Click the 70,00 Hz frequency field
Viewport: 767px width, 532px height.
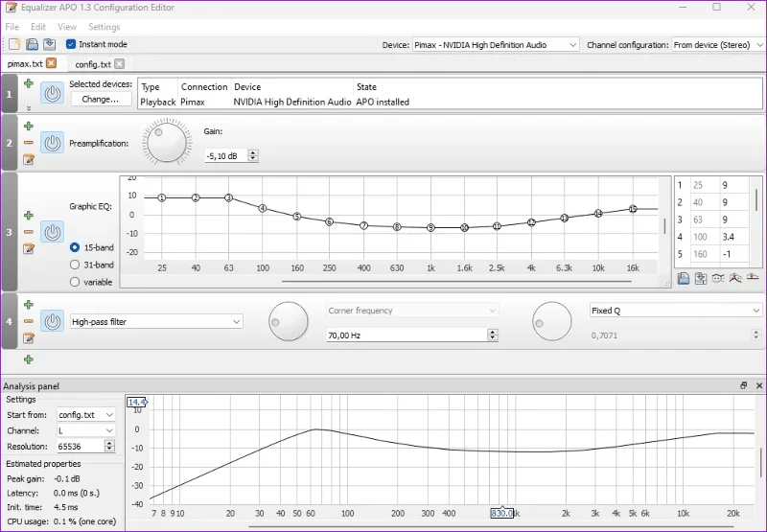click(407, 335)
